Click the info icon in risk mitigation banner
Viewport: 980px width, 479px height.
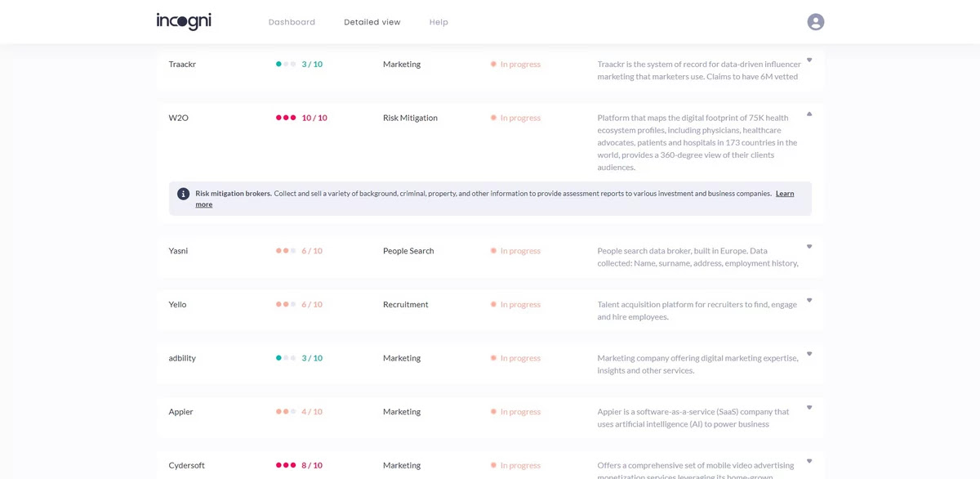click(183, 194)
